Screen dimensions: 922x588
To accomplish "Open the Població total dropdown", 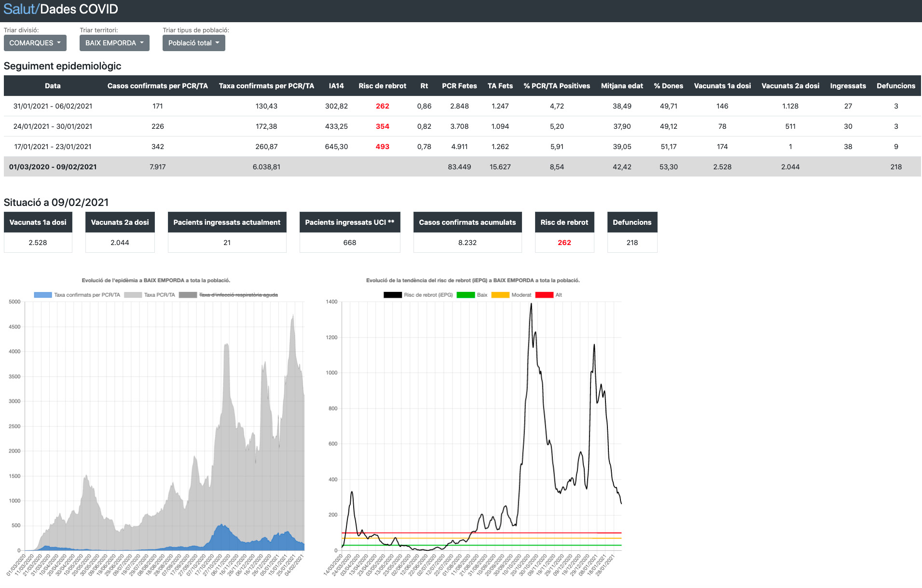I will (193, 43).
